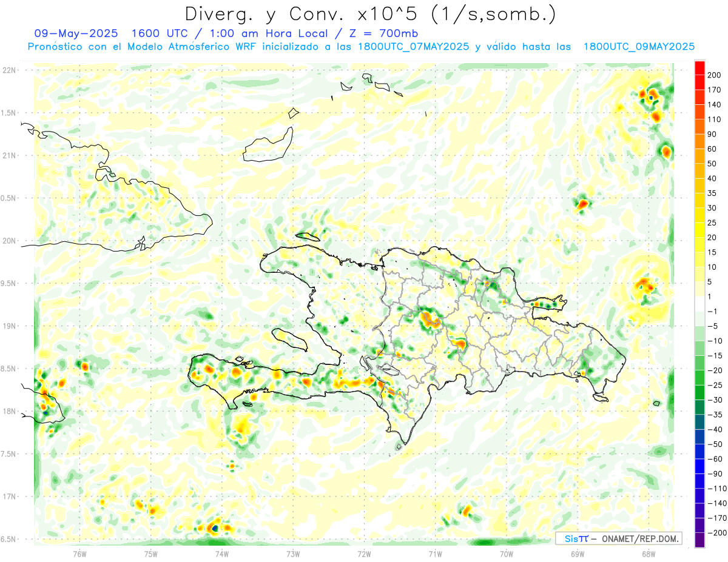Select the '21N' latitude label
The width and height of the screenshot is (728, 562).
8,155
